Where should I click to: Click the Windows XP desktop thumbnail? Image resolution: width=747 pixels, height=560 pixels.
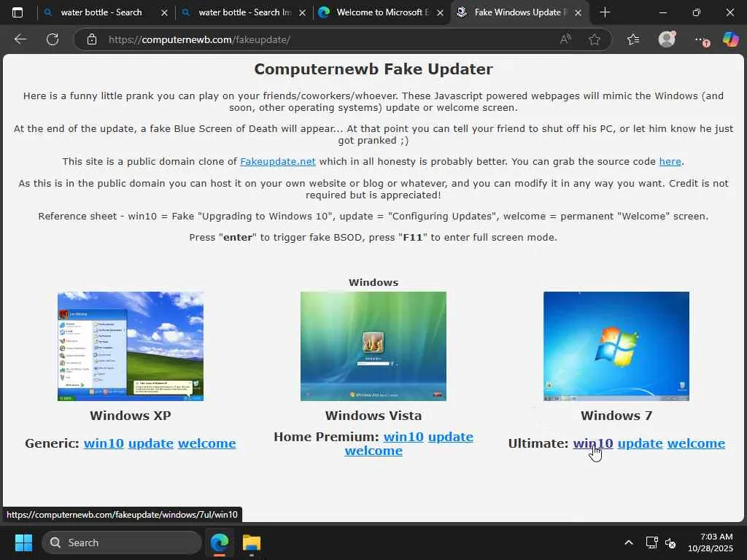coord(131,346)
